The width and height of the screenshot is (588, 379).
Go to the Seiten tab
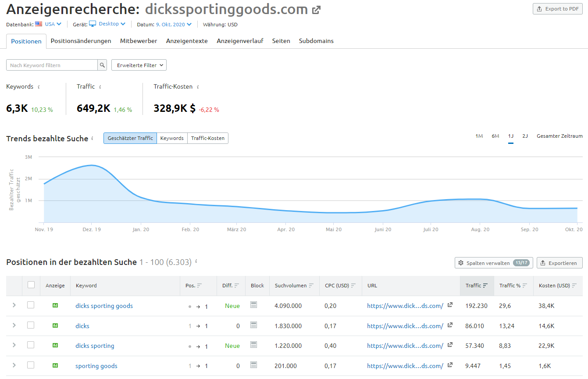[x=281, y=41]
